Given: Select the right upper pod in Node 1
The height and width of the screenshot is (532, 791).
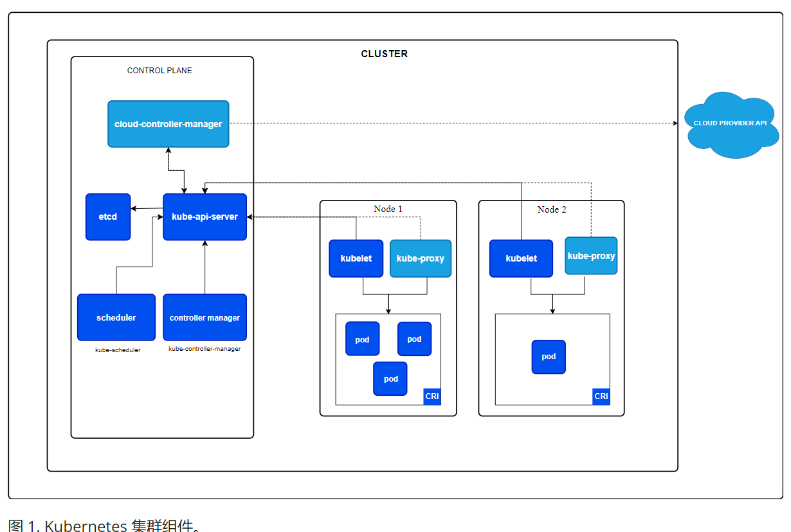Looking at the screenshot, I should [414, 339].
